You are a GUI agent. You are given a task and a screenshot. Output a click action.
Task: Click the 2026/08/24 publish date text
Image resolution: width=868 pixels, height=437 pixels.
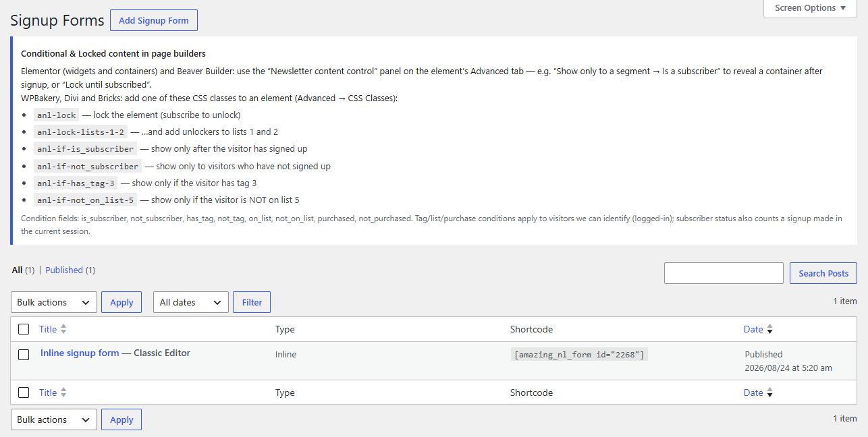click(788, 368)
